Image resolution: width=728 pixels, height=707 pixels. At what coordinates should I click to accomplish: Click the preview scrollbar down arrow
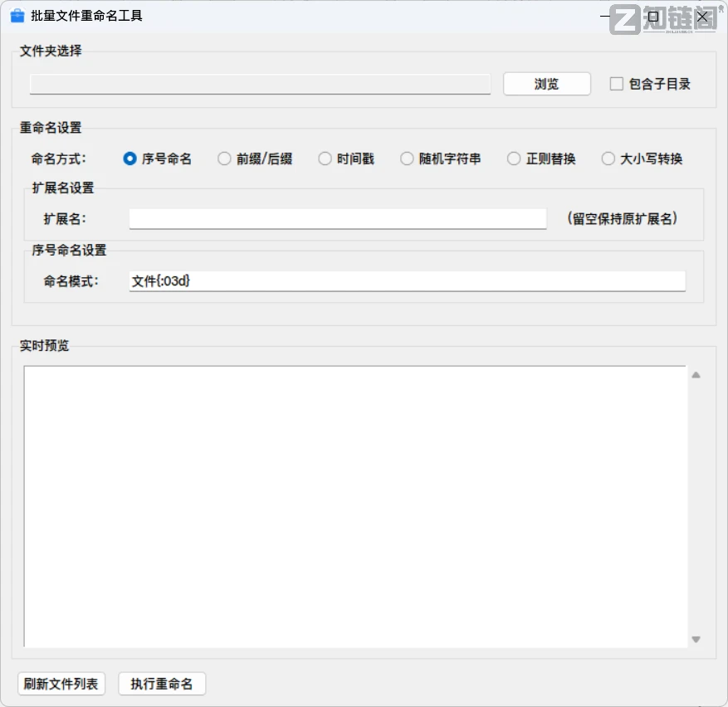pos(696,640)
